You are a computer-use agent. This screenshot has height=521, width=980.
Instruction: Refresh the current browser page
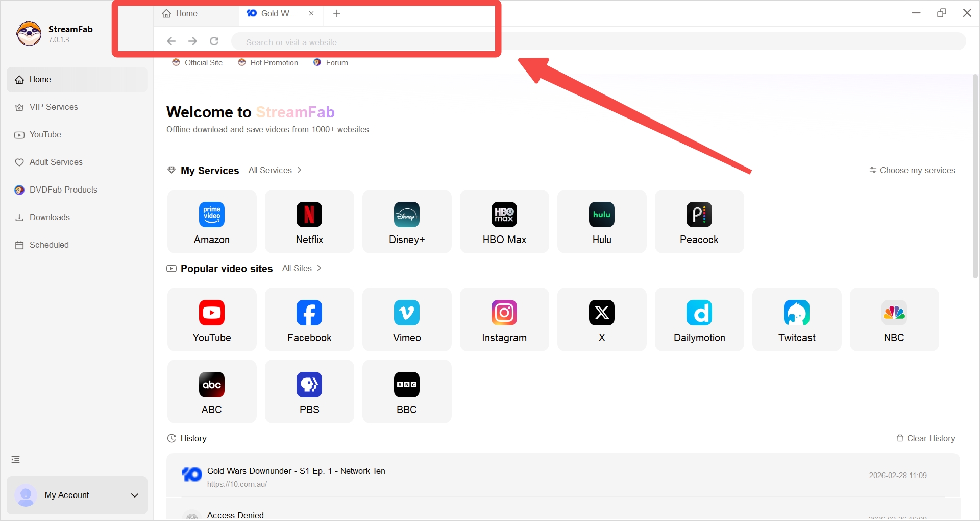(214, 41)
